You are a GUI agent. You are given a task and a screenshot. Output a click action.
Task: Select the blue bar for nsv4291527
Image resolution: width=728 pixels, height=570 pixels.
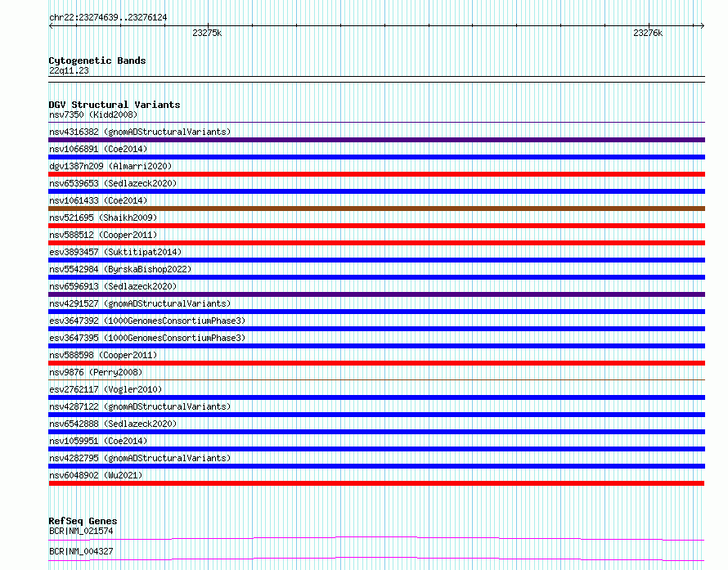(376, 312)
